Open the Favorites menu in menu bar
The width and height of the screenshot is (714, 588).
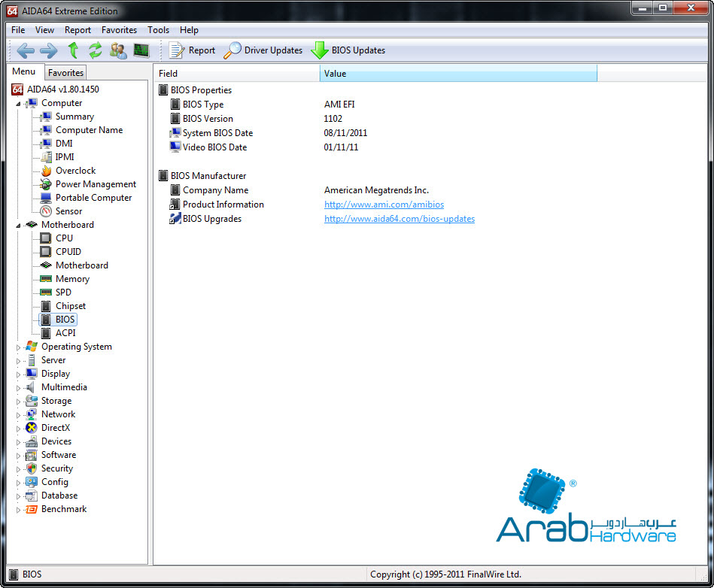(x=120, y=30)
